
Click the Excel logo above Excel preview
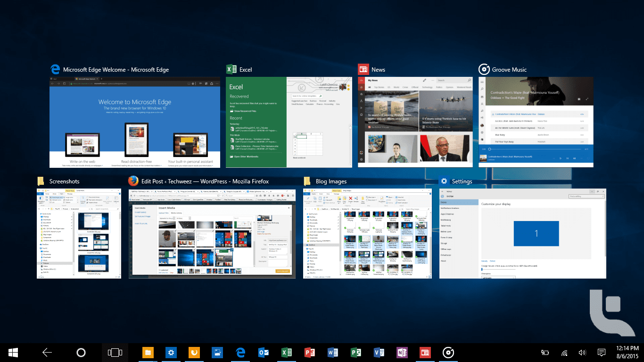pos(231,69)
